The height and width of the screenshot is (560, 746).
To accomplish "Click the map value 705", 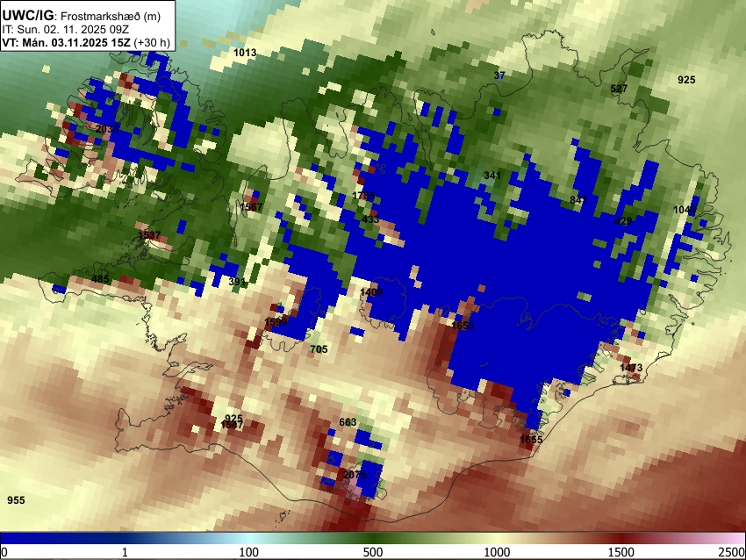I will (x=319, y=349).
